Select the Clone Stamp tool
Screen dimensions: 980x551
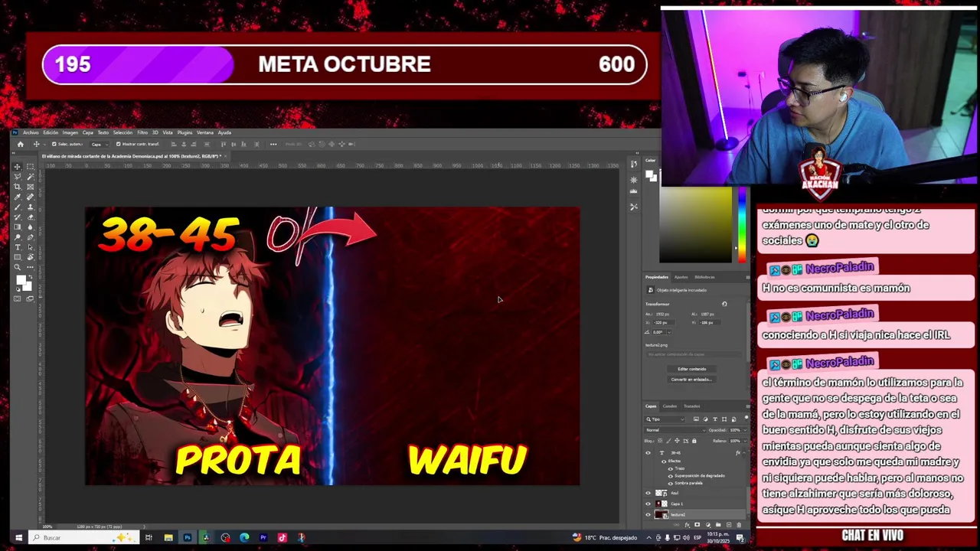tap(31, 207)
